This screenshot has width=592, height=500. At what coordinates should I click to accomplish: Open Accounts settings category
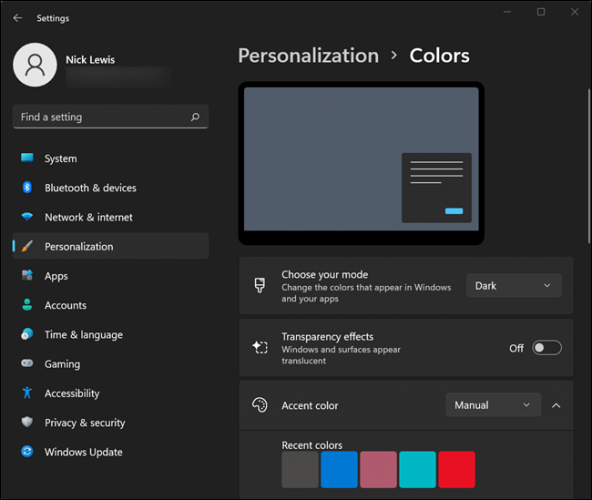pos(111,305)
